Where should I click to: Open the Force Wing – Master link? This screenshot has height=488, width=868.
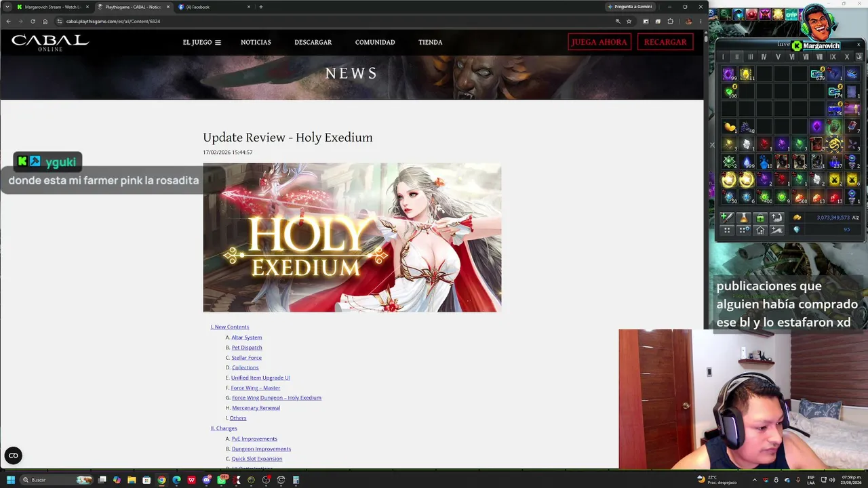point(256,388)
